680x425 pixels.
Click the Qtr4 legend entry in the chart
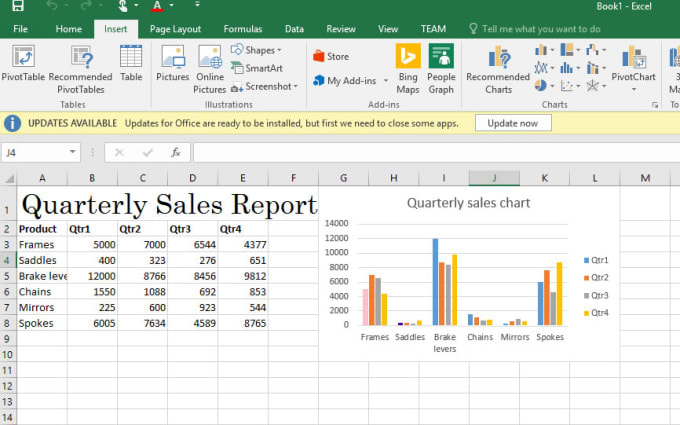[x=596, y=313]
